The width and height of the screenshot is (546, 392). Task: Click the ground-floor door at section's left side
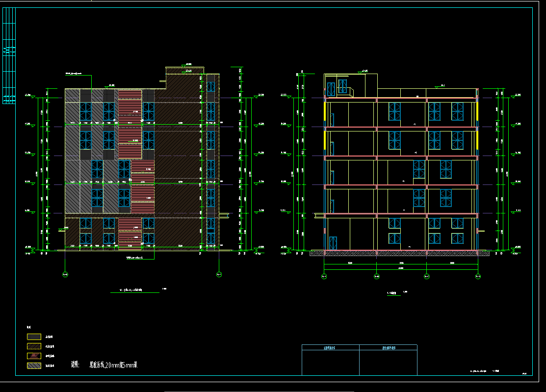[x=333, y=243]
